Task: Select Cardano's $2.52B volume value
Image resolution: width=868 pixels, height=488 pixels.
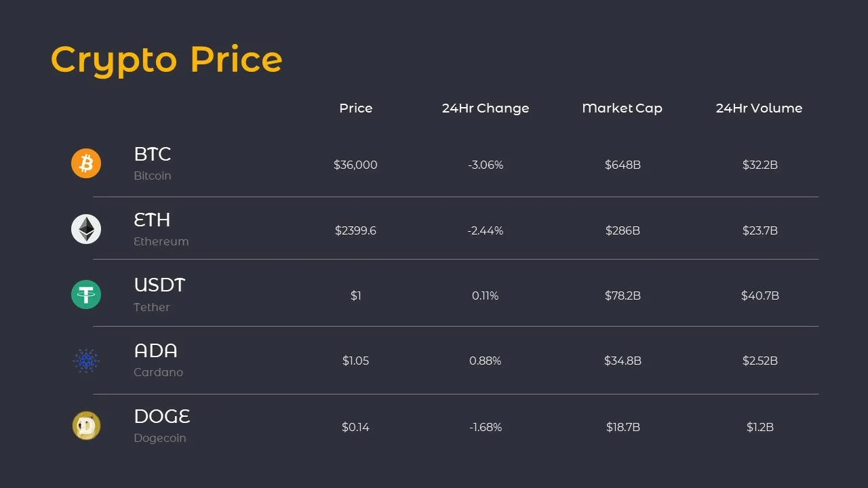Action: (759, 361)
